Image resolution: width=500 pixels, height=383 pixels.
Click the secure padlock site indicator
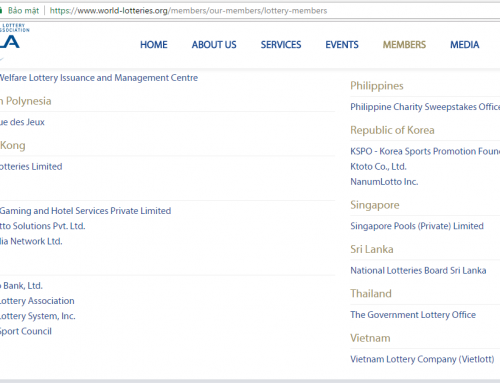(1, 11)
